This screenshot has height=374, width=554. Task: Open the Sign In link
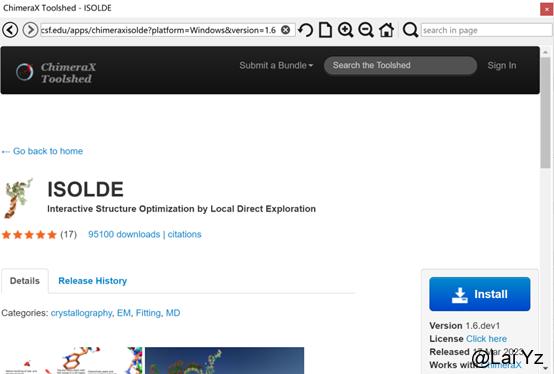(x=502, y=65)
